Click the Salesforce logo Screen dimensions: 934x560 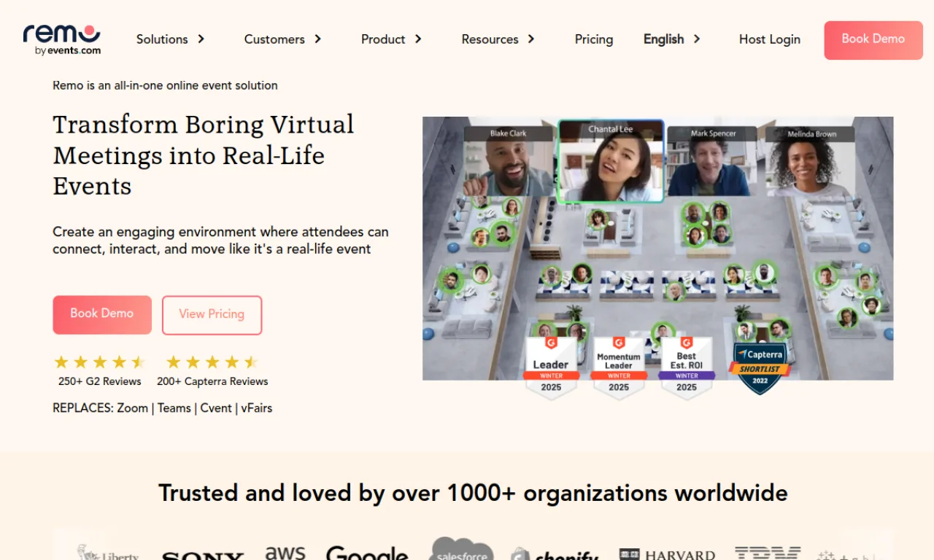(461, 549)
